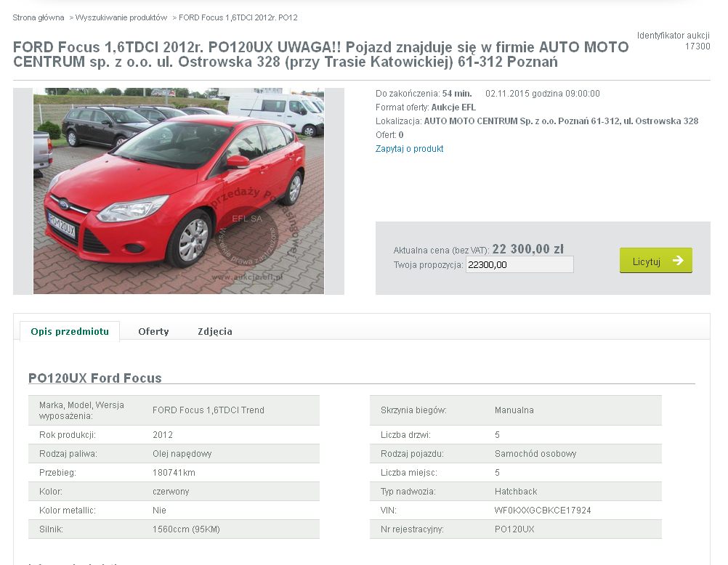Open the red Ford Focus photo

179,191
